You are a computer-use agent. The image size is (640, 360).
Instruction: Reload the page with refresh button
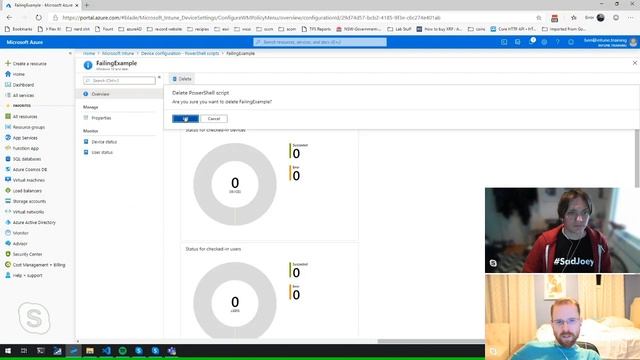tap(38, 18)
